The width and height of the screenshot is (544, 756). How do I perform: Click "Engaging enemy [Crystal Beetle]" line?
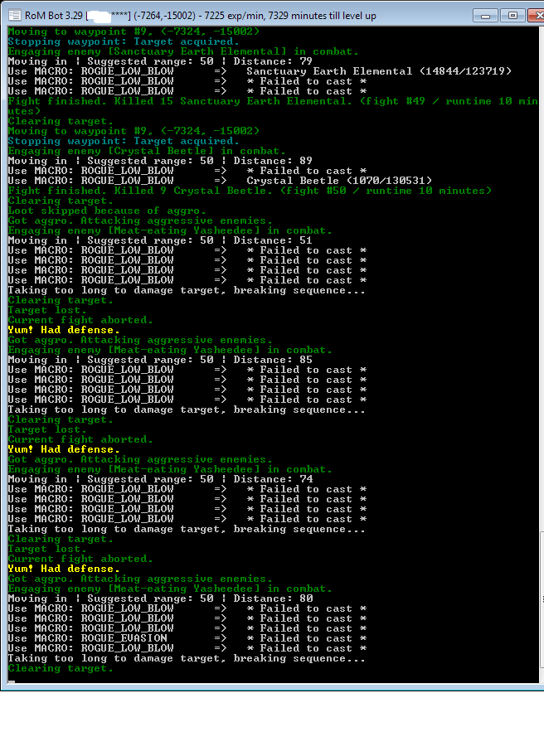click(145, 151)
